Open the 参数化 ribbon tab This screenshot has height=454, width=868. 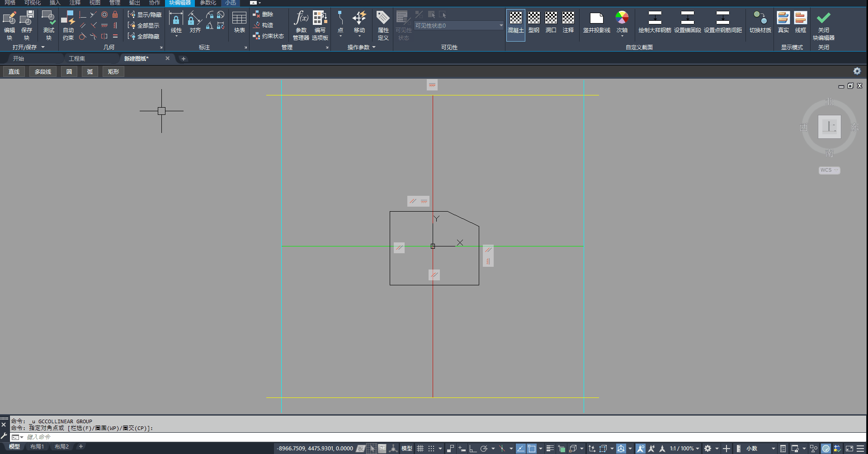208,3
